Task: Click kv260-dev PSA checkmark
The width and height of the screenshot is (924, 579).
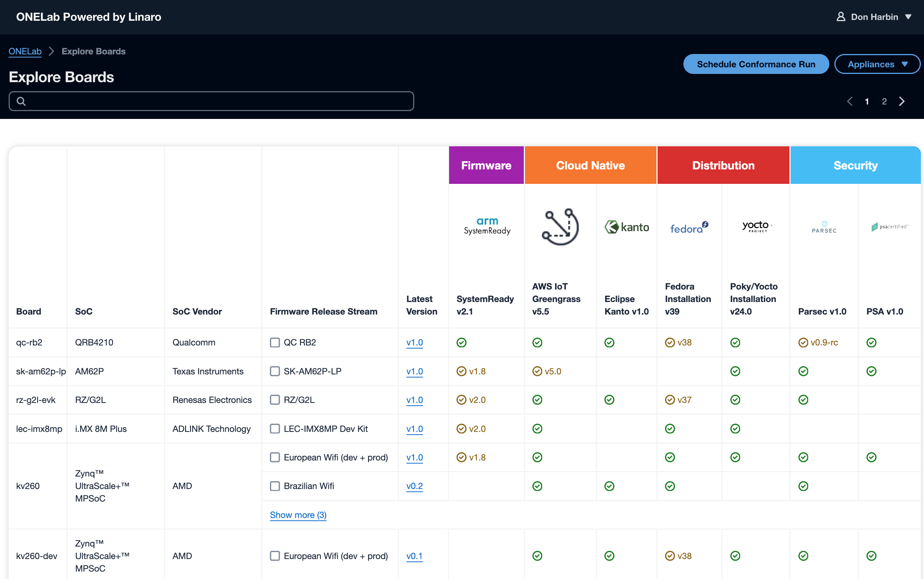Action: (x=872, y=556)
